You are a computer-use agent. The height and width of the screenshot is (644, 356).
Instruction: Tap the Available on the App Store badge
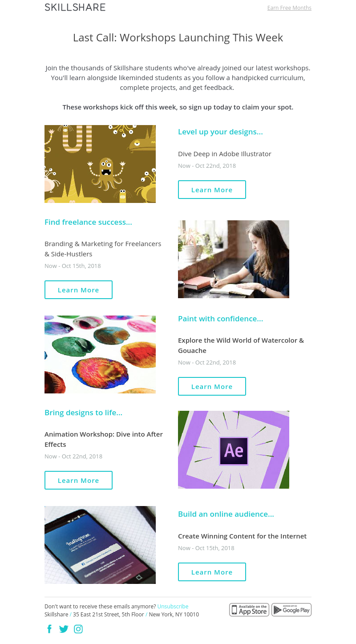(x=249, y=610)
